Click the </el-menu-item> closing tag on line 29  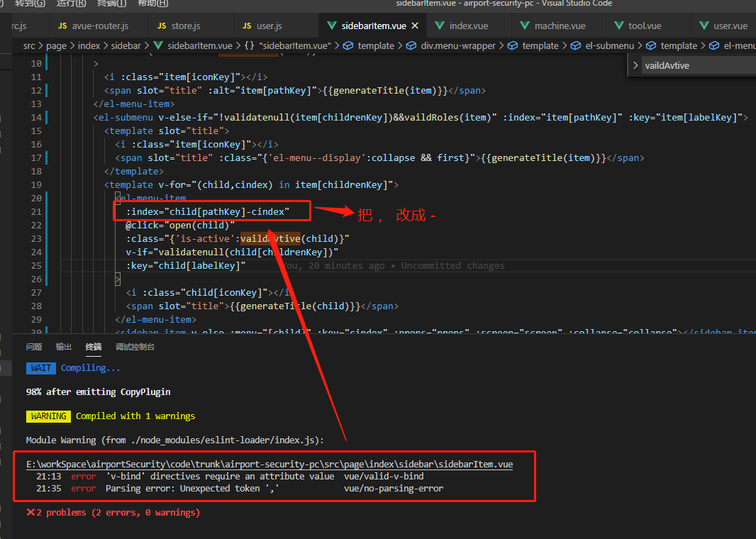pyautogui.click(x=156, y=320)
